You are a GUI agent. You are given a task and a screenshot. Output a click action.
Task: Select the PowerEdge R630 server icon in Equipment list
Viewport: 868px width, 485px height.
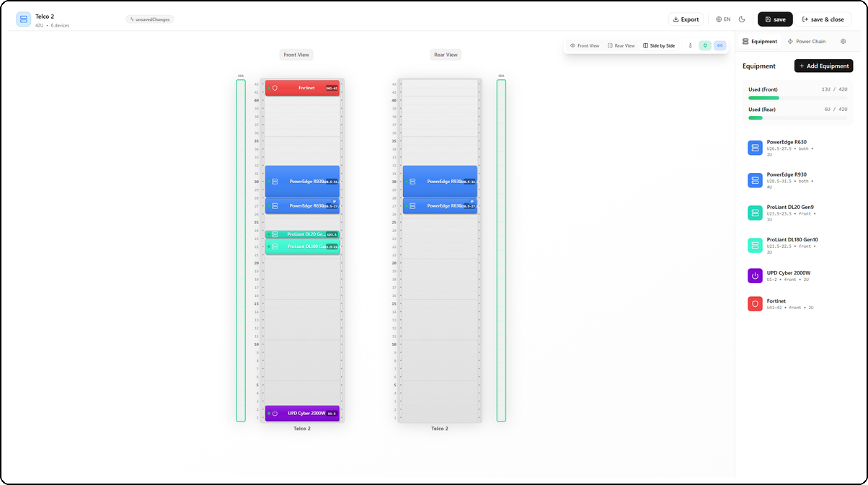[755, 147]
